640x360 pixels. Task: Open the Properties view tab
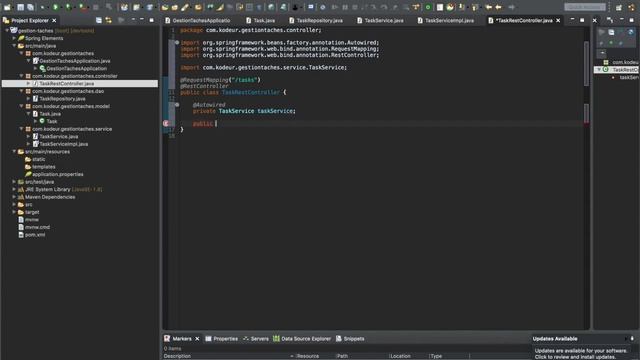click(x=222, y=338)
